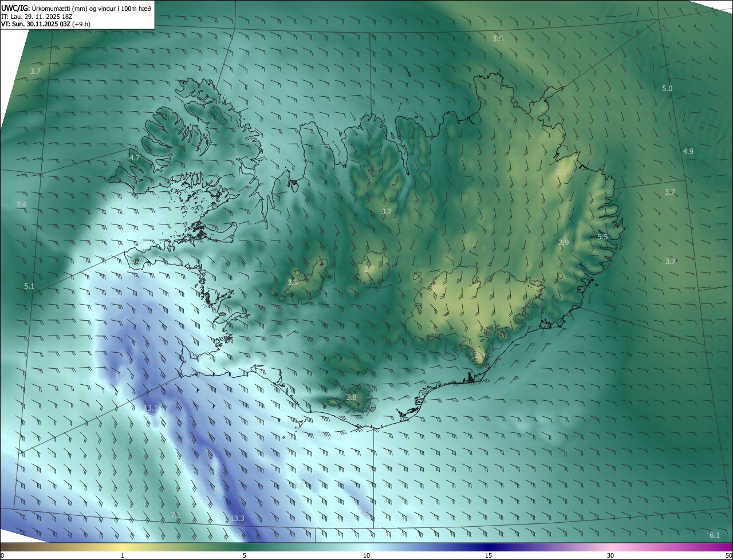Click the '50' tick on the color scale
The image size is (733, 560).
tap(728, 556)
